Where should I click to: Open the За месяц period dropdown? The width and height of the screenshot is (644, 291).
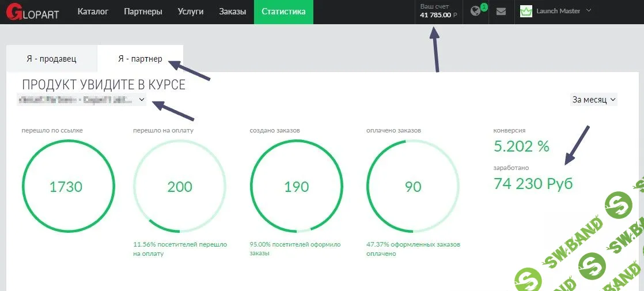tap(594, 100)
